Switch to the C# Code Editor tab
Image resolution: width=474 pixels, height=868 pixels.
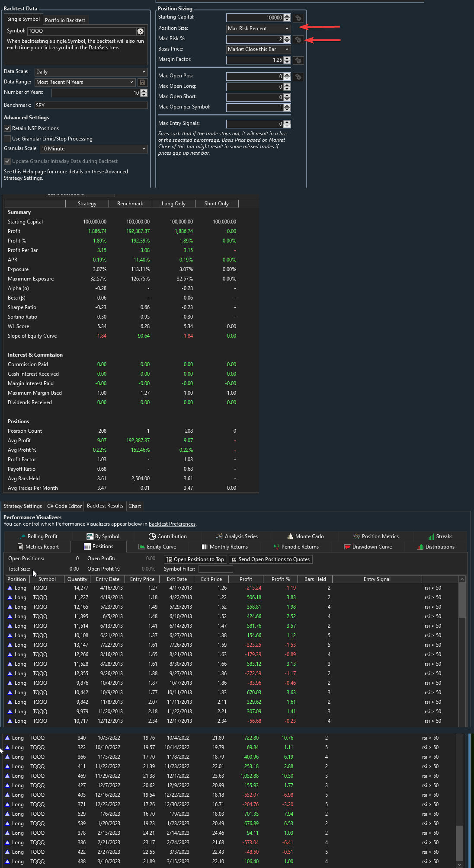[x=64, y=506]
